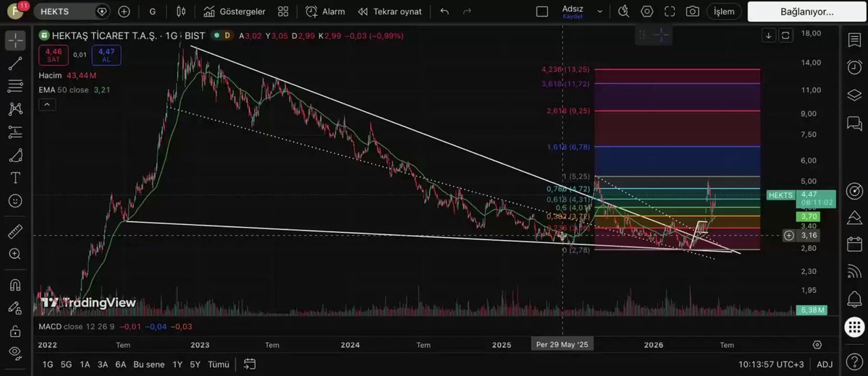
Task: Toggle stay in drawing mode
Action: coord(15,309)
